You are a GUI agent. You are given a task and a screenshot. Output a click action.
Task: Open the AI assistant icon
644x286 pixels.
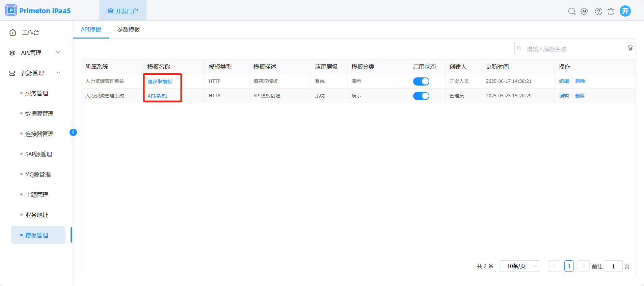click(x=584, y=11)
